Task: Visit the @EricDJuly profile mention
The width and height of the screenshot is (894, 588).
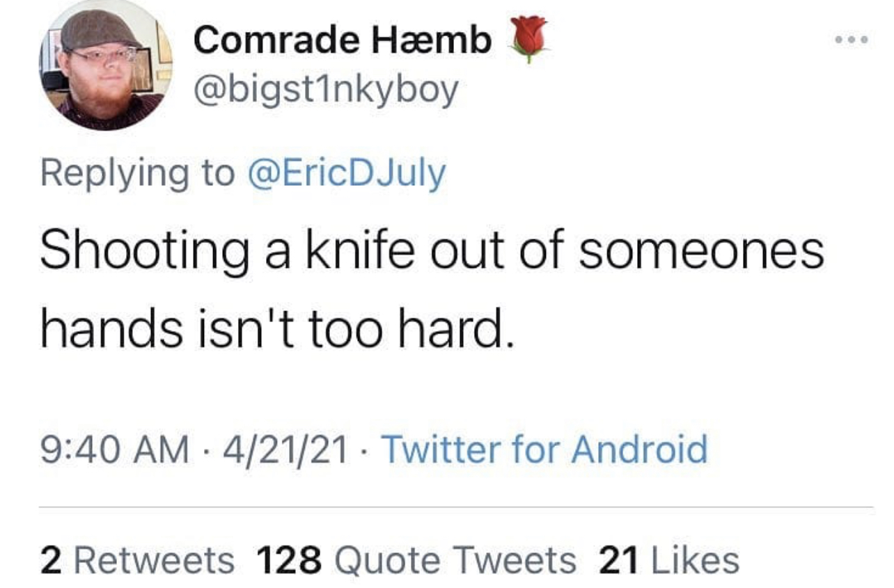Action: 347,173
